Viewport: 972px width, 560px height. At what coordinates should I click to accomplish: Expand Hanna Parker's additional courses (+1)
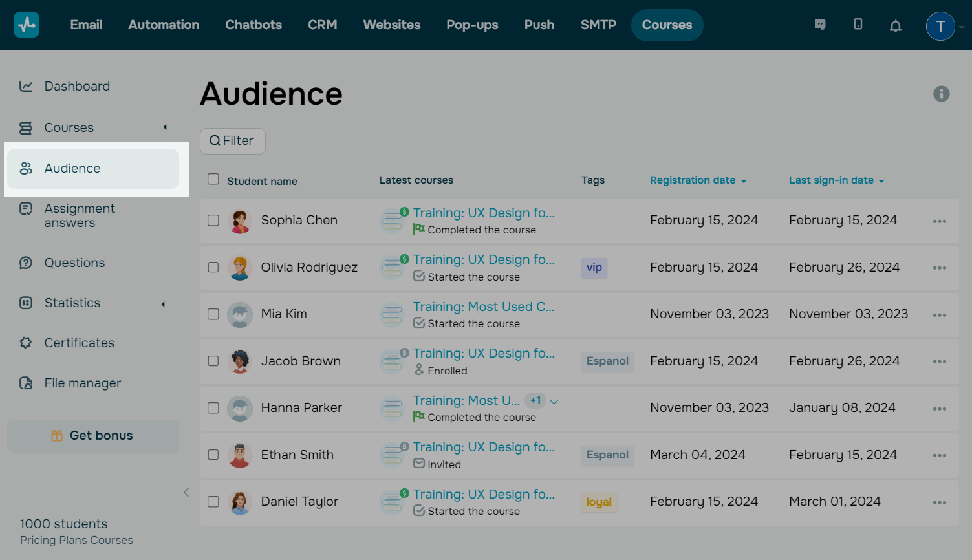point(535,400)
